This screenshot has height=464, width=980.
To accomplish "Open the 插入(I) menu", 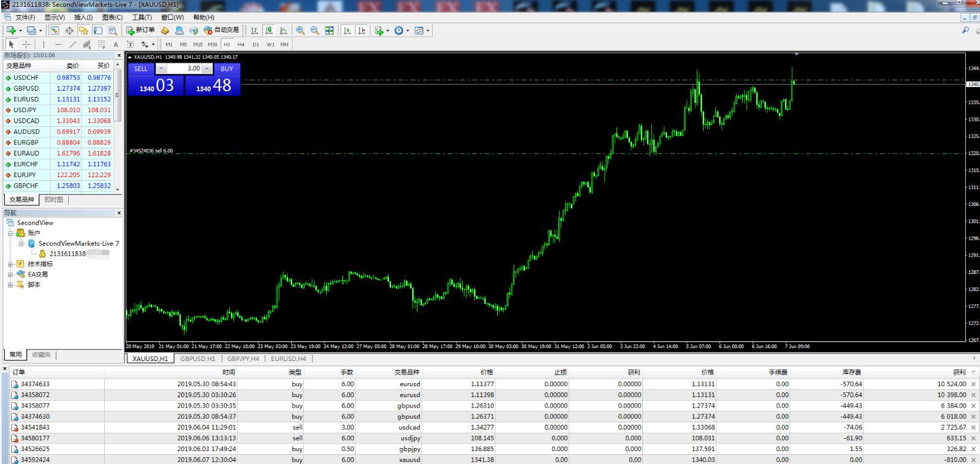I will pos(83,17).
